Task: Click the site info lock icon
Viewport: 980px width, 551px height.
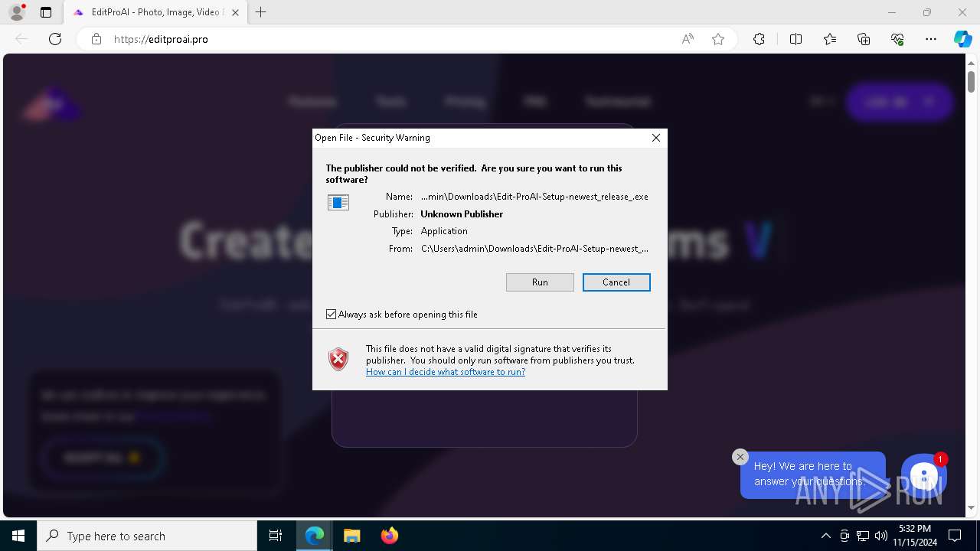Action: [96, 39]
